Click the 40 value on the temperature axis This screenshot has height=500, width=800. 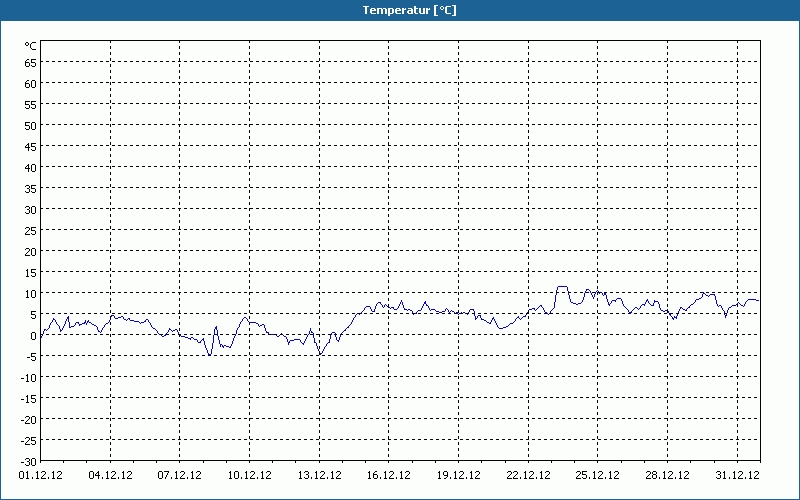coord(31,168)
